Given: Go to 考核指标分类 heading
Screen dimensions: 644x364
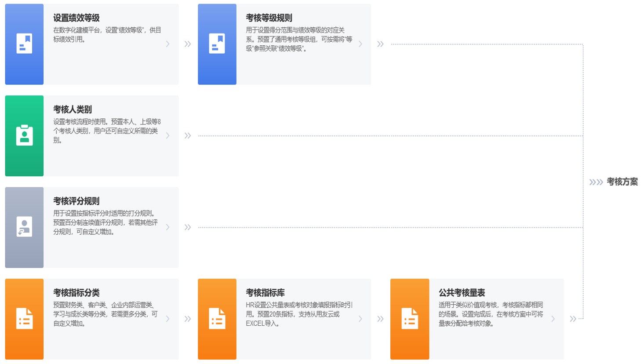Looking at the screenshot, I should pos(76,292).
